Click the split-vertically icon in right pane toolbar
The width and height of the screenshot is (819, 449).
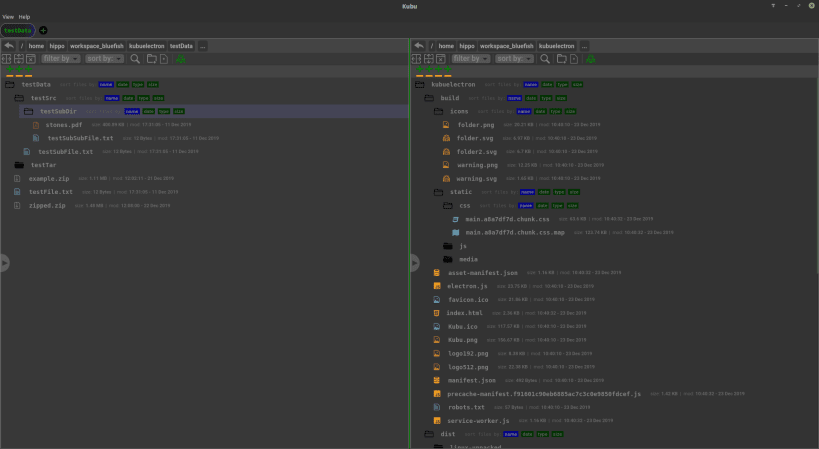pyautogui.click(x=429, y=59)
